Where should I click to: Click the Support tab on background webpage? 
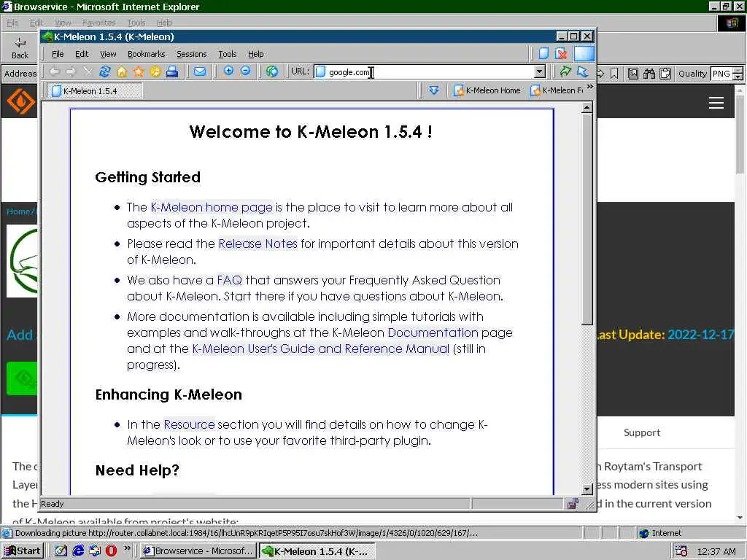[642, 432]
